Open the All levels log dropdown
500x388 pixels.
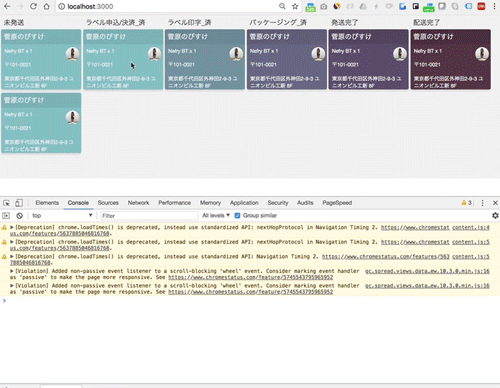(216, 216)
